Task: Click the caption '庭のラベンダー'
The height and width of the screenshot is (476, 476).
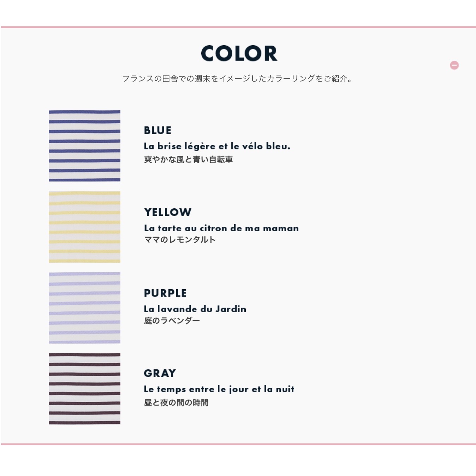Action: [x=172, y=321]
